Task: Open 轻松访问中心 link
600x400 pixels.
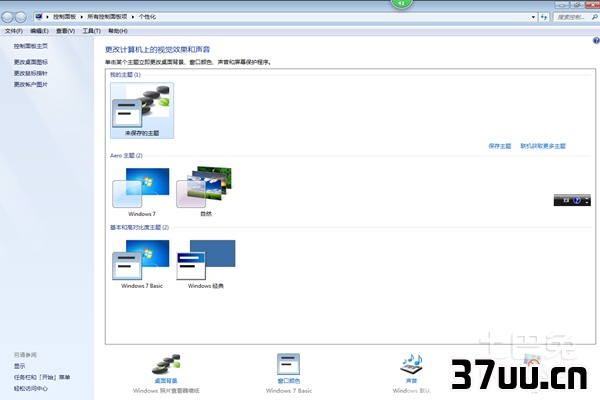Action: click(31, 388)
